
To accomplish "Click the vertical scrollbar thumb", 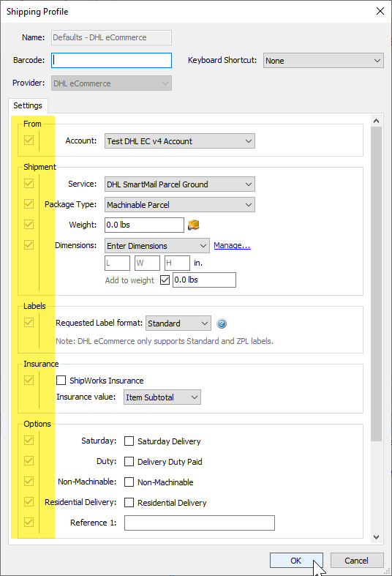I will (376, 284).
